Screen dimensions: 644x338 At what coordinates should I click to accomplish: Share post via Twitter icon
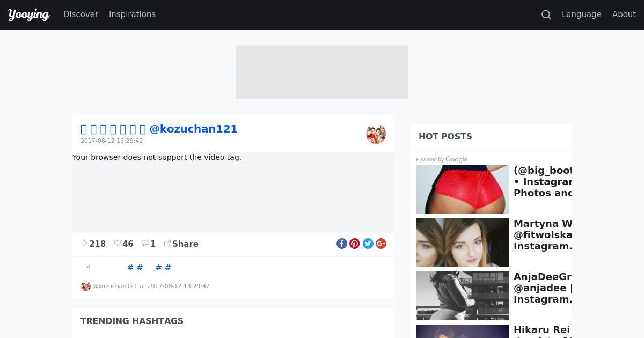tap(368, 244)
